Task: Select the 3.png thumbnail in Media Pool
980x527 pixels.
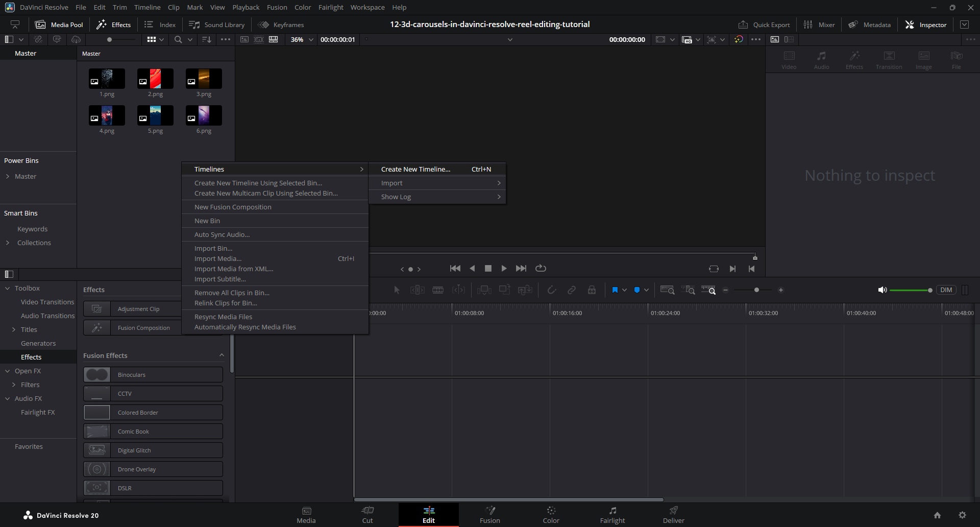Action: [x=204, y=79]
